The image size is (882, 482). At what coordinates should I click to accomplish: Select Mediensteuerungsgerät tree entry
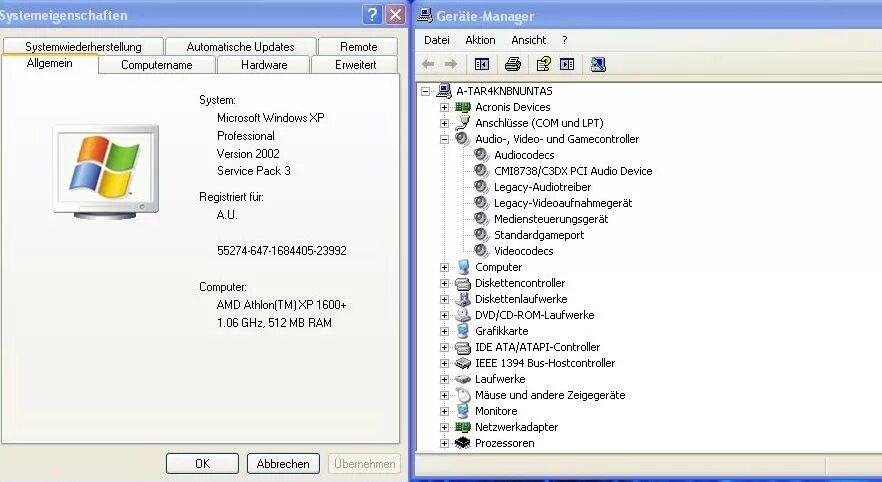(x=551, y=219)
